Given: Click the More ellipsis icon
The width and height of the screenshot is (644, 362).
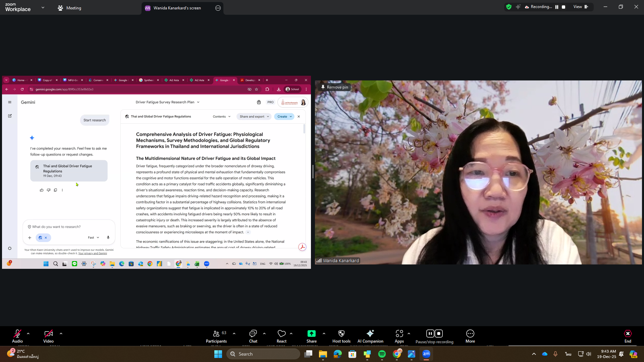Looking at the screenshot, I should [x=470, y=334].
